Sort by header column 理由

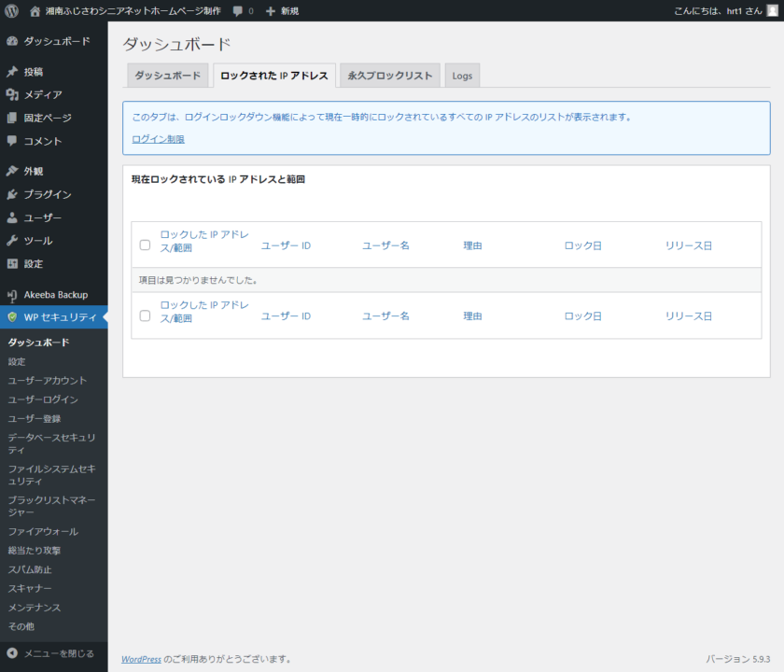pyautogui.click(x=472, y=245)
